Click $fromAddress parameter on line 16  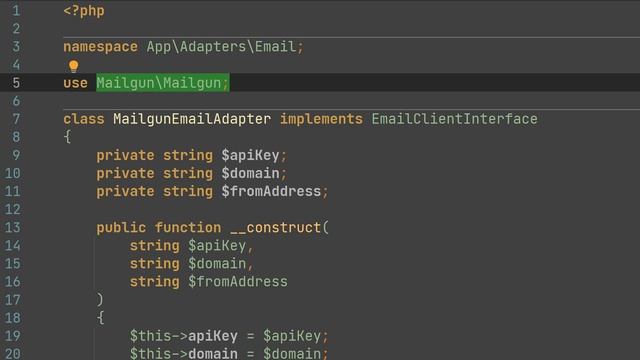(x=238, y=282)
